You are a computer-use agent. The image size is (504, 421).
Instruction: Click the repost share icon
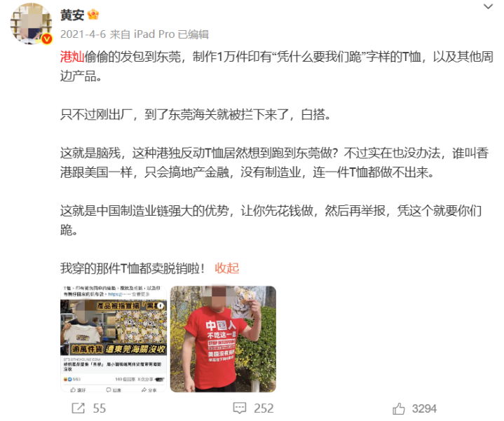[78, 408]
